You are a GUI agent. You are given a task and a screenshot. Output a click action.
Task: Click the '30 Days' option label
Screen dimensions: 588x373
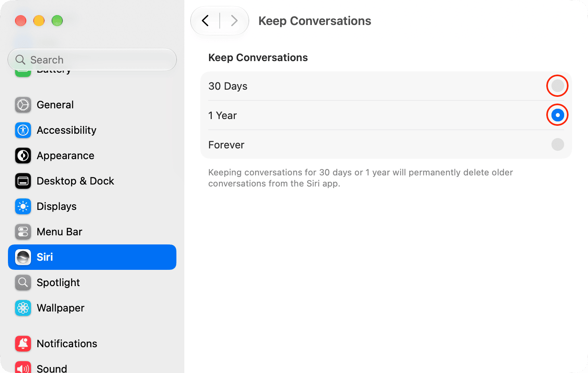pos(228,86)
